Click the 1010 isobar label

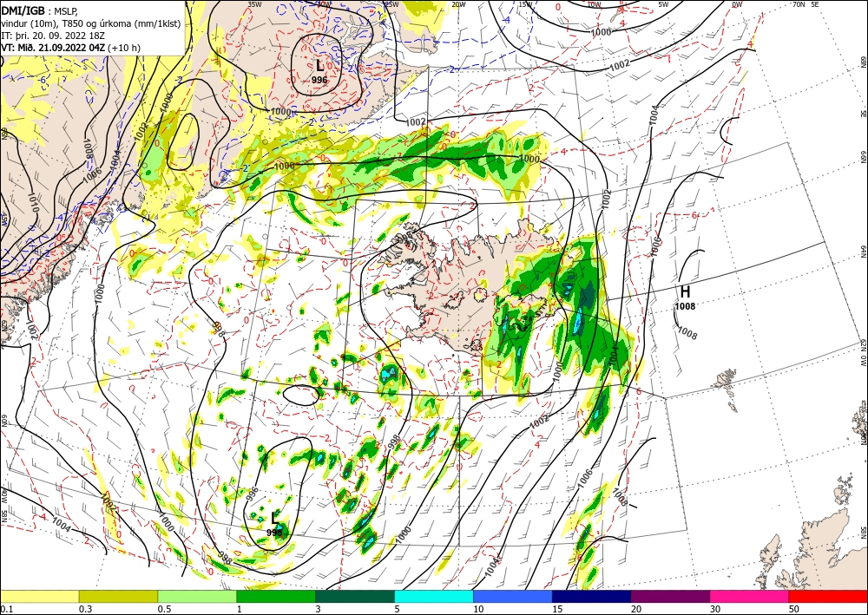tap(32, 204)
